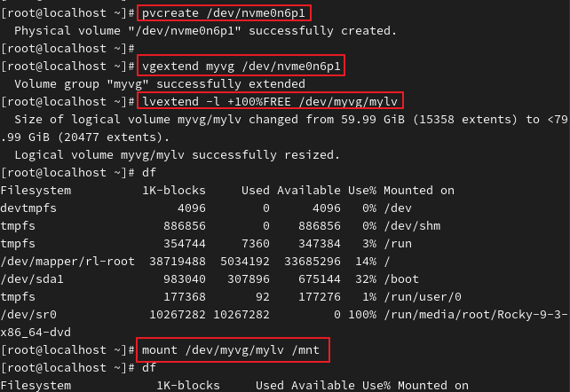Select 'Volume group "myvg" successfully extended' line
The image size is (570, 392).
160,84
